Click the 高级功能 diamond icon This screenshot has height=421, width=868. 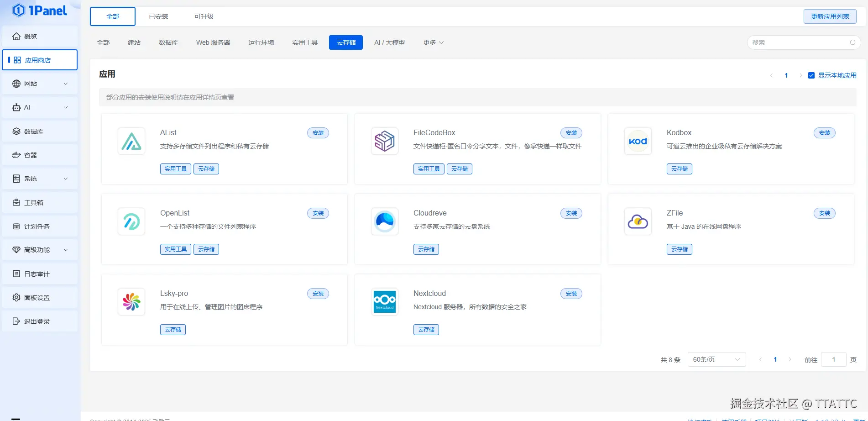[16, 250]
